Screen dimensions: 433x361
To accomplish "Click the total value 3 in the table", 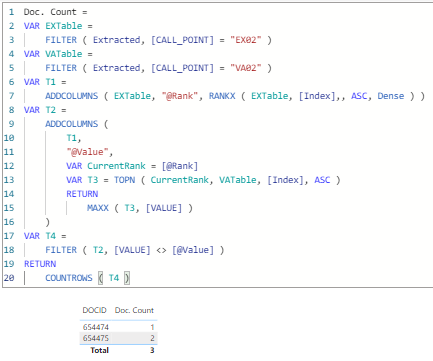I will click(x=152, y=350).
